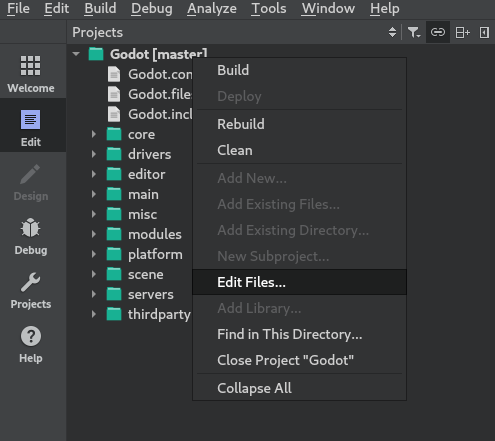
Task: Split the Projects panel view
Action: (x=462, y=32)
